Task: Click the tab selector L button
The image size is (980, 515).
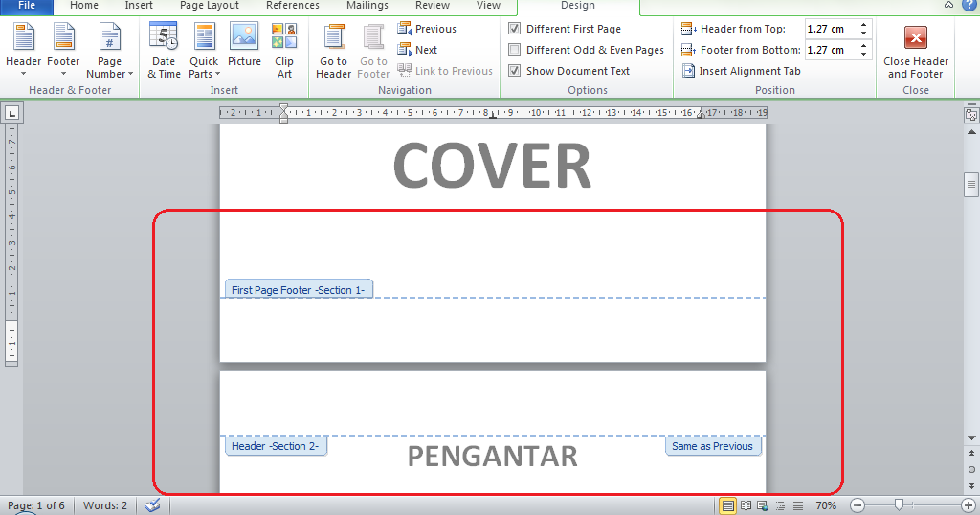Action: [x=11, y=113]
